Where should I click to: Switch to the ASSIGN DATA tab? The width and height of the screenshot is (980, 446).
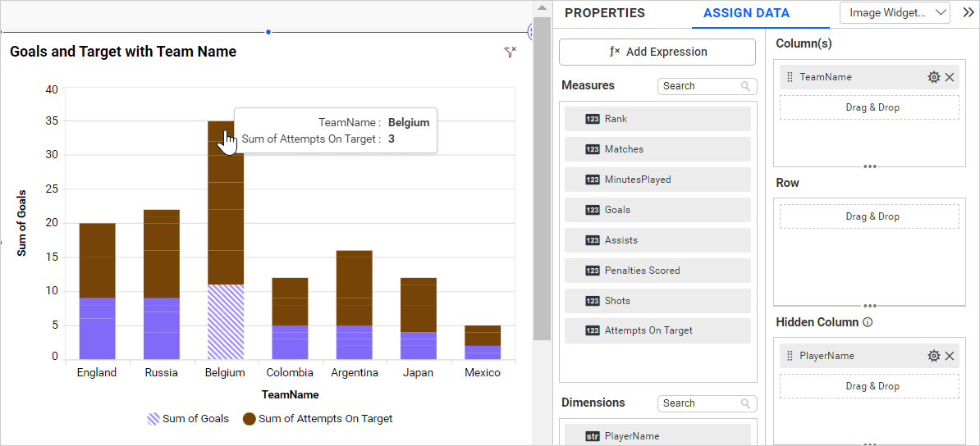(x=746, y=13)
